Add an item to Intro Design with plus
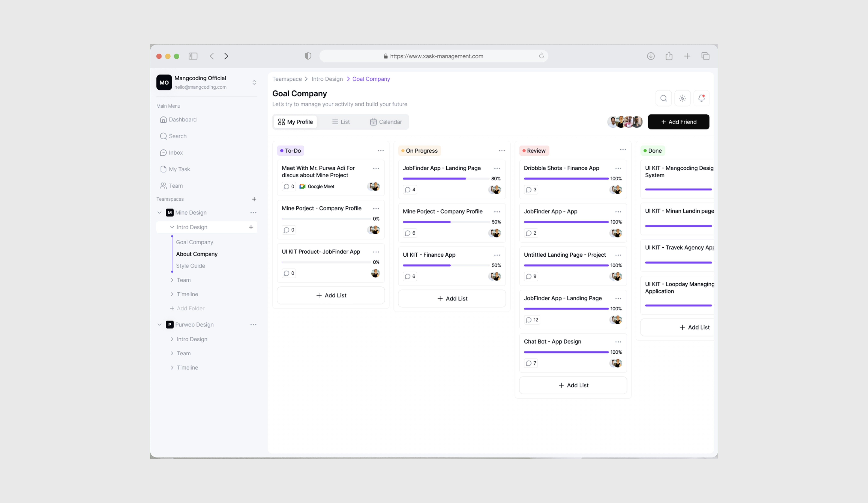The image size is (868, 503). [251, 227]
